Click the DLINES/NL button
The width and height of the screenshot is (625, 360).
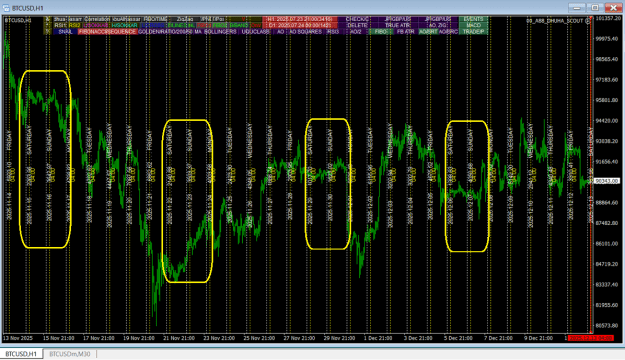(181, 25)
